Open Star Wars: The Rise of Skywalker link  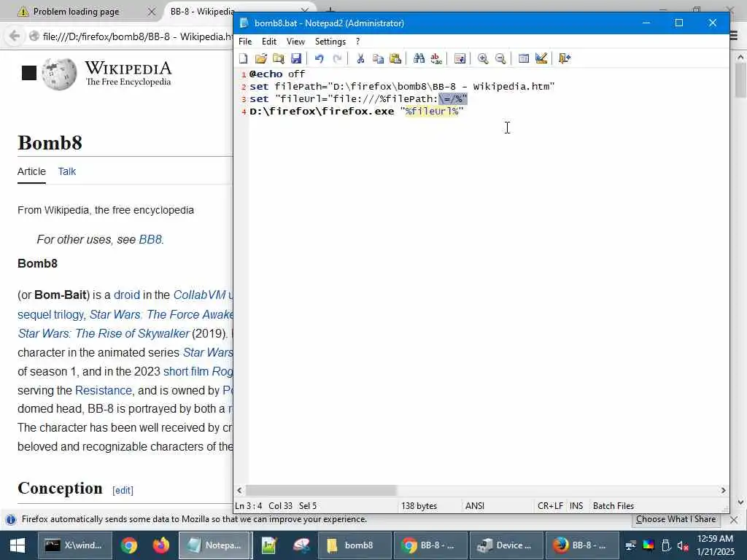[x=104, y=333]
